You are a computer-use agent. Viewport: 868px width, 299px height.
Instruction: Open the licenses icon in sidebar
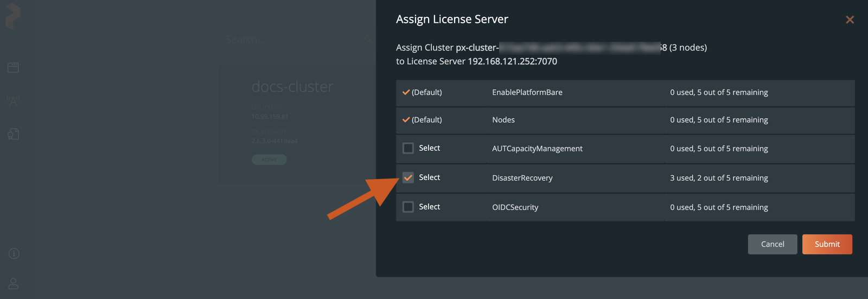click(14, 100)
